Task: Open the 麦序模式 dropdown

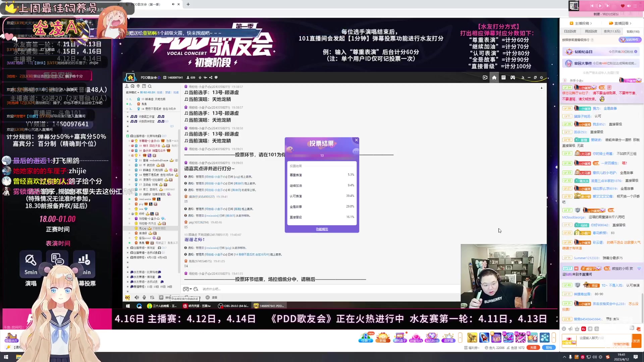Action: [132, 92]
